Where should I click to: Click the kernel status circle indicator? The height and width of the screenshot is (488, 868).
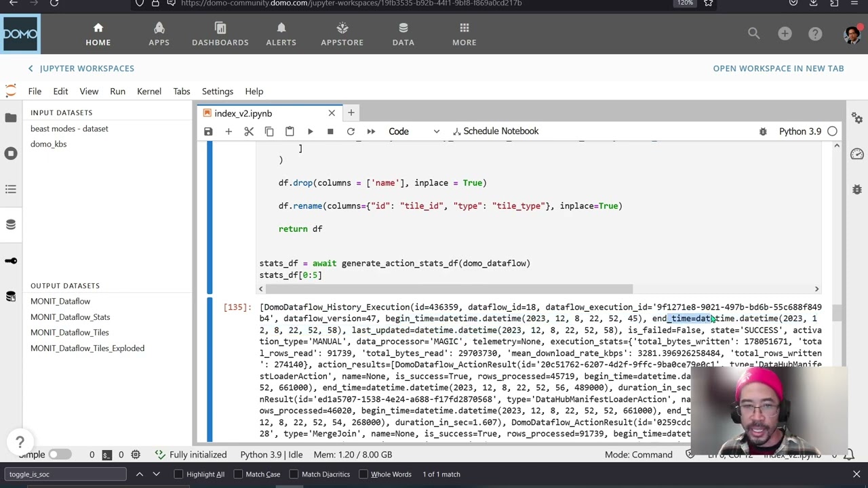click(832, 131)
